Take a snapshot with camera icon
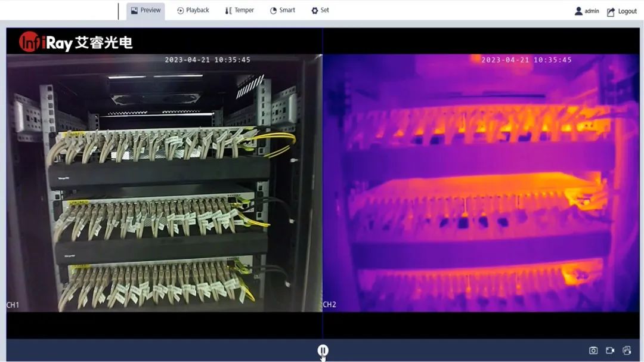Image resolution: width=644 pixels, height=362 pixels. [x=593, y=351]
